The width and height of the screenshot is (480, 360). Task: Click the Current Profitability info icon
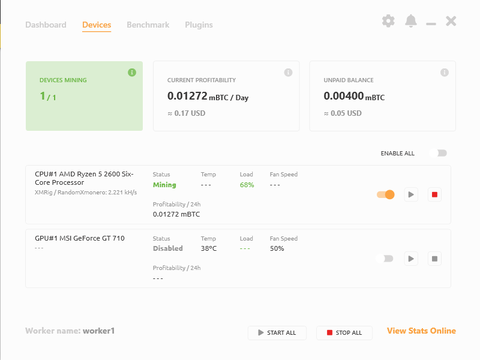(288, 72)
